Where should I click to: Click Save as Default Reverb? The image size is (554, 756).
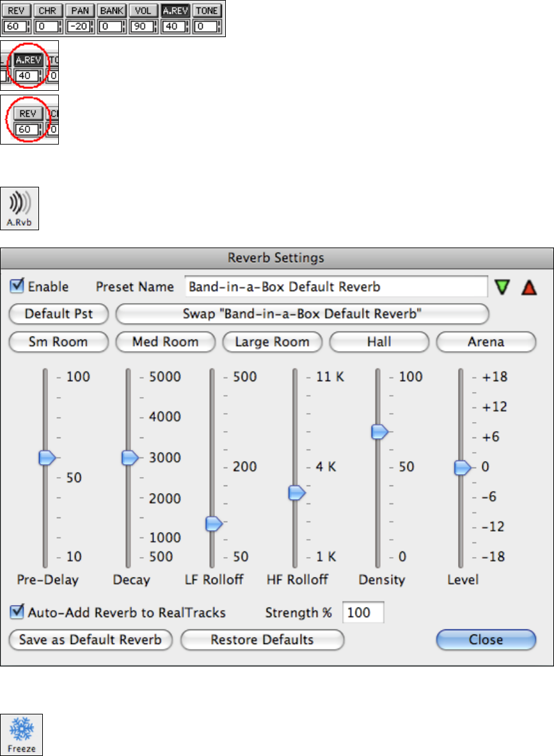pyautogui.click(x=91, y=640)
